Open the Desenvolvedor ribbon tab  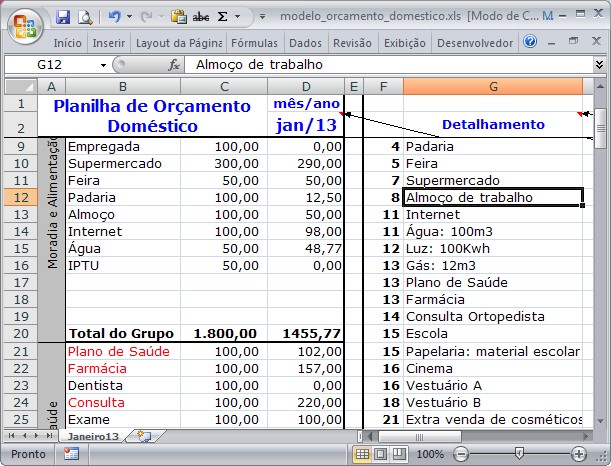[x=475, y=43]
